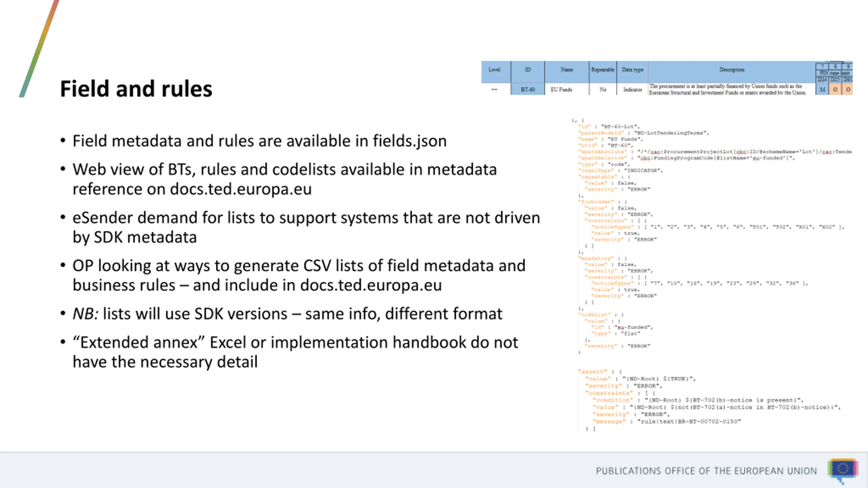The width and height of the screenshot is (868, 488).
Task: Select the 'Field and rules' slide title
Action: [136, 89]
